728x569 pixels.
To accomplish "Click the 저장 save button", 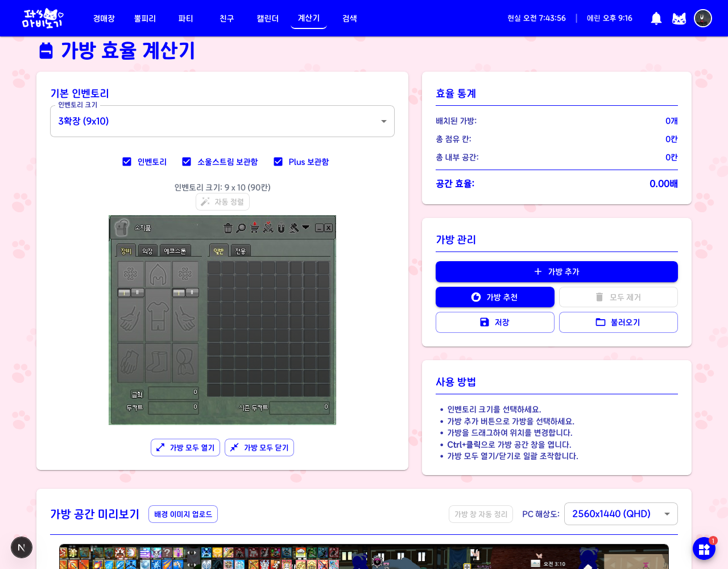I will tap(495, 322).
